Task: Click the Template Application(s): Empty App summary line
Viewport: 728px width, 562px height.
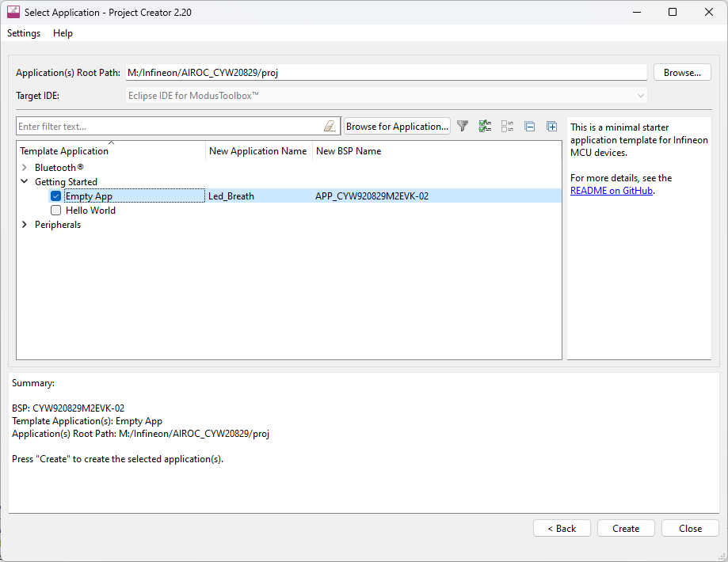Action: tap(87, 421)
